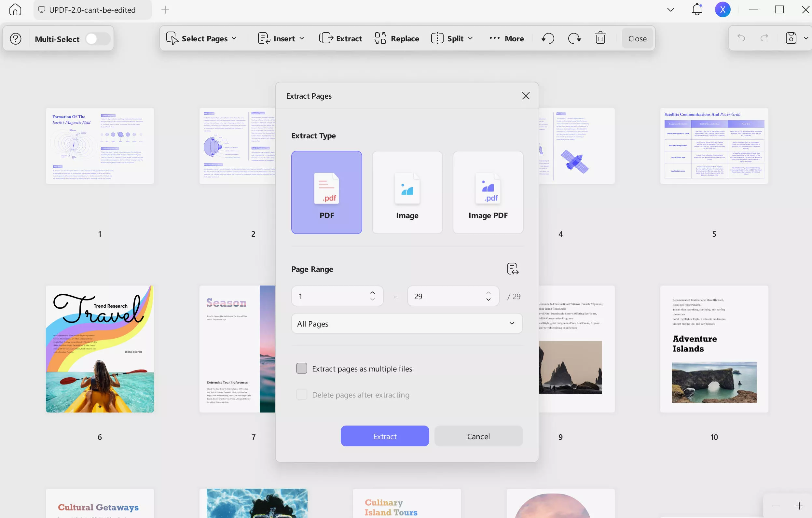Open the help question mark icon
Image resolution: width=812 pixels, height=518 pixels.
pyautogui.click(x=16, y=39)
